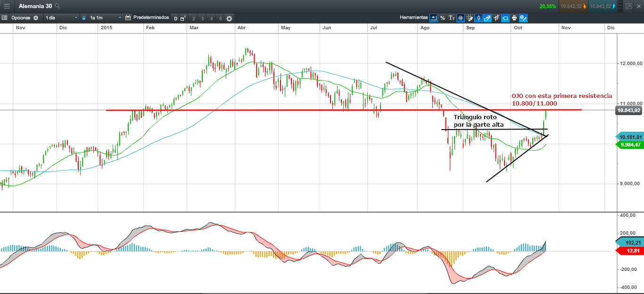Select the text annotation tool (Tt)
The image size is (644, 294).
pos(451,18)
